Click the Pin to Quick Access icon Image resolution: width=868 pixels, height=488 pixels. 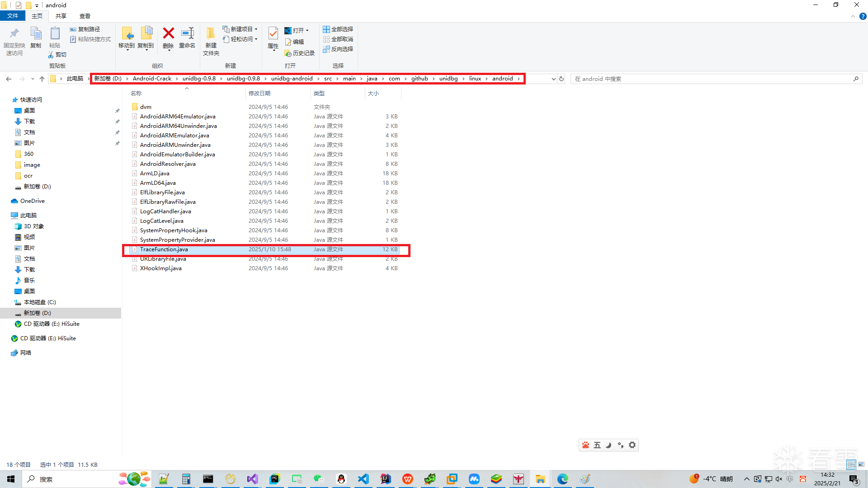(x=14, y=34)
